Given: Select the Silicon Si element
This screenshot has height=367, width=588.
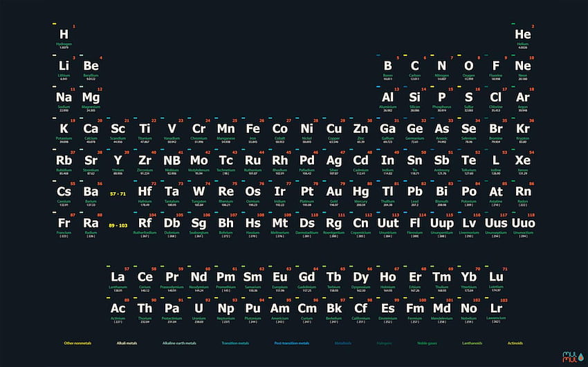Looking at the screenshot, I should (415, 100).
